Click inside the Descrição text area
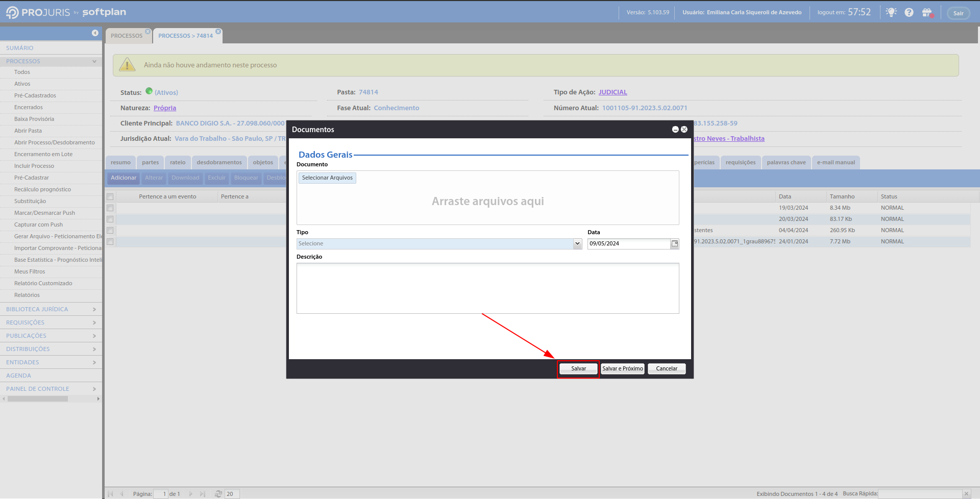Image resolution: width=980 pixels, height=499 pixels. point(487,288)
